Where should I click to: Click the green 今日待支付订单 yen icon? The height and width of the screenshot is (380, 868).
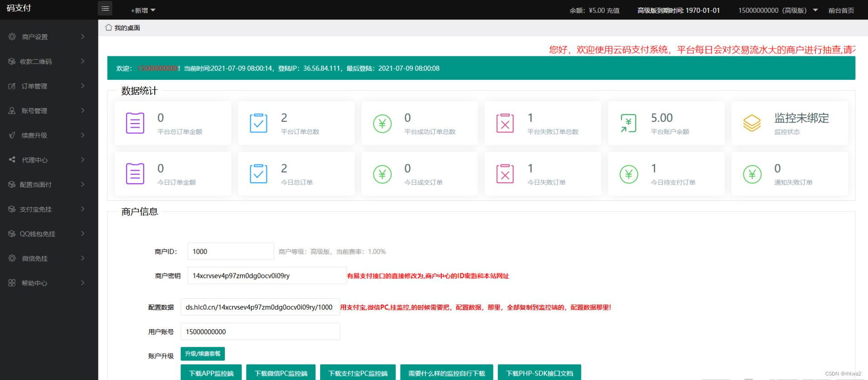click(x=629, y=174)
